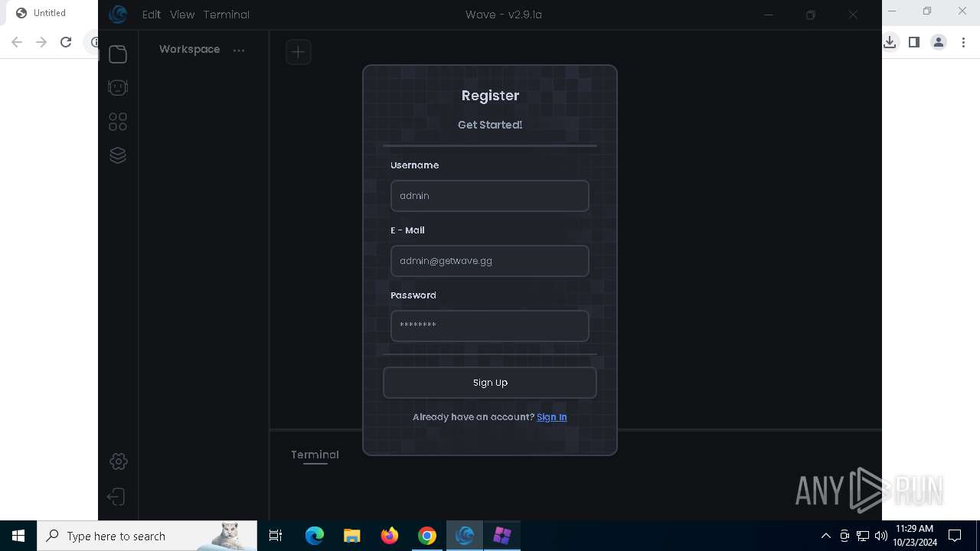Go back in Chrome browser
Image resolution: width=980 pixels, height=551 pixels.
coord(17,42)
